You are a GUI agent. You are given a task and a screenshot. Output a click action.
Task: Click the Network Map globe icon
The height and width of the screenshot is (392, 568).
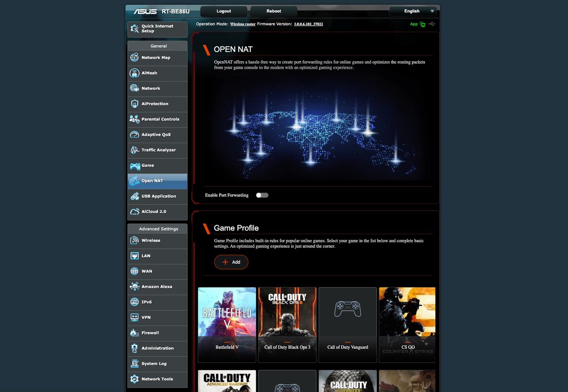pos(134,58)
